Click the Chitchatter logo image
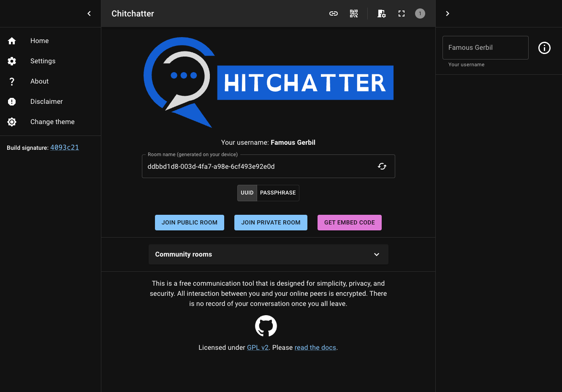 pyautogui.click(x=269, y=83)
